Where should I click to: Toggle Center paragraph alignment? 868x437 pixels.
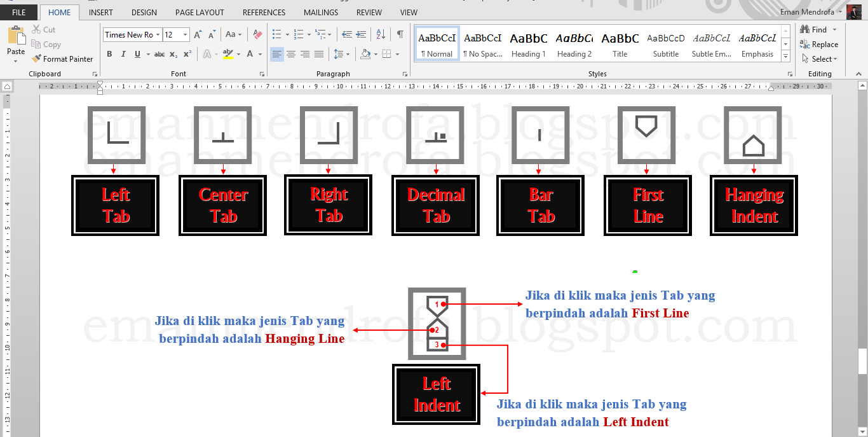click(x=291, y=55)
